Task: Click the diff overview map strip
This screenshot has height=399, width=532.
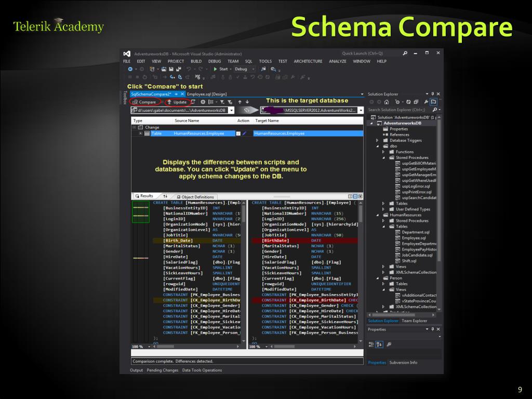Action: 140,271
